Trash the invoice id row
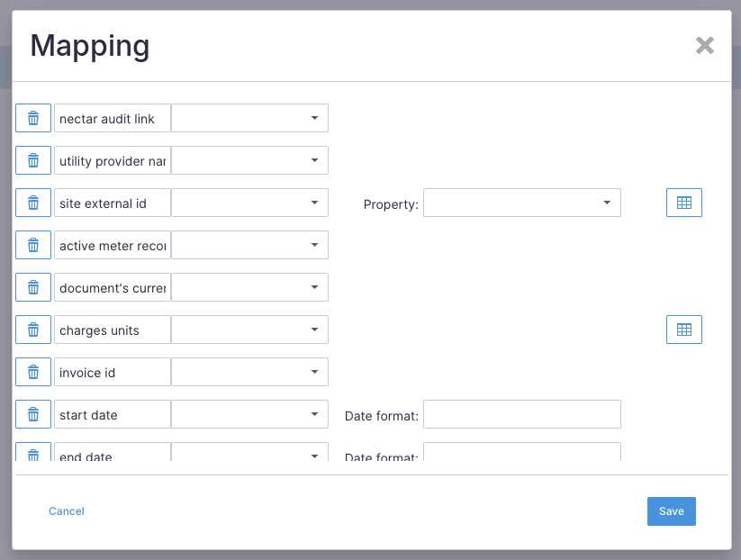 point(33,372)
